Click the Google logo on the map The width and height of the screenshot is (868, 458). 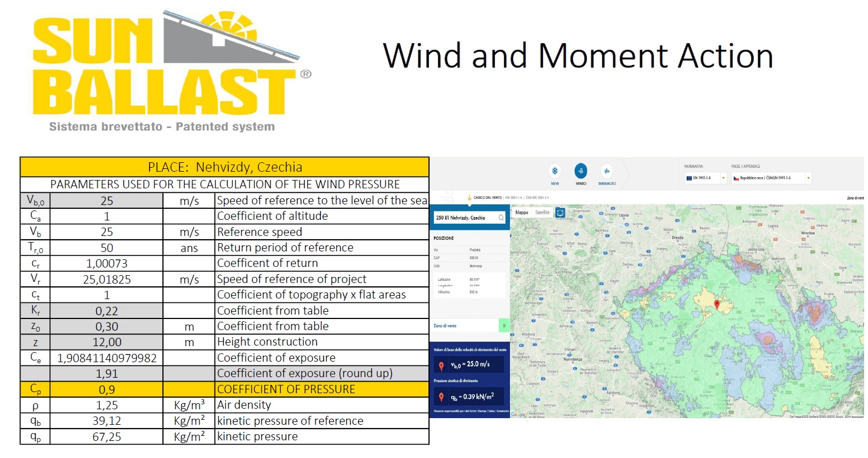pos(518,414)
